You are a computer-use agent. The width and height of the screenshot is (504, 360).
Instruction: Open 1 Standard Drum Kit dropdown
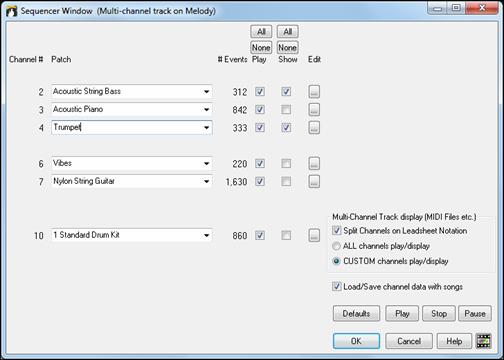tap(207, 236)
